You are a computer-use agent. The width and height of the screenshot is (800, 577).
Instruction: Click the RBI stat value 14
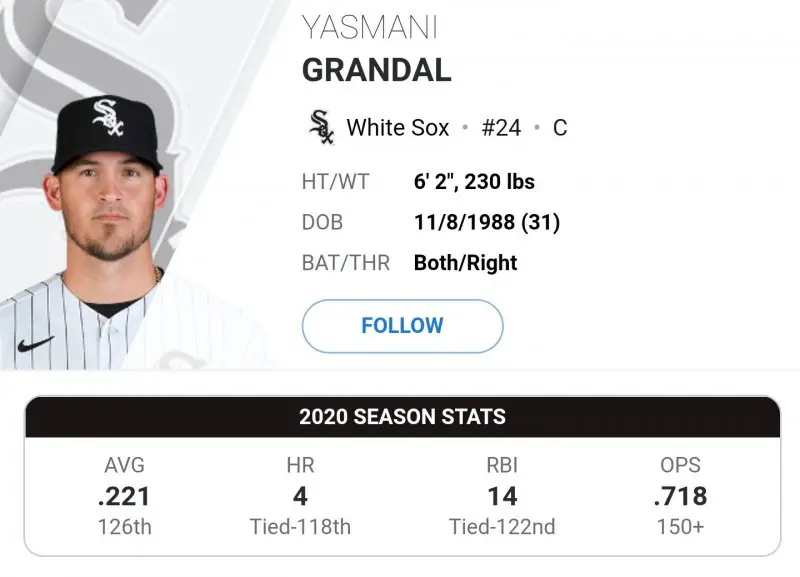[502, 495]
